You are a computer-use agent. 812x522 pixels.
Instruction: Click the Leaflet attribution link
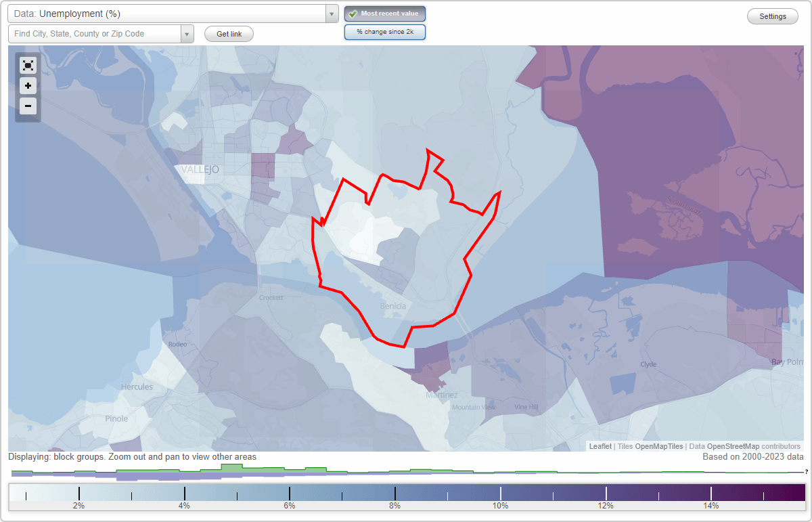pos(600,446)
